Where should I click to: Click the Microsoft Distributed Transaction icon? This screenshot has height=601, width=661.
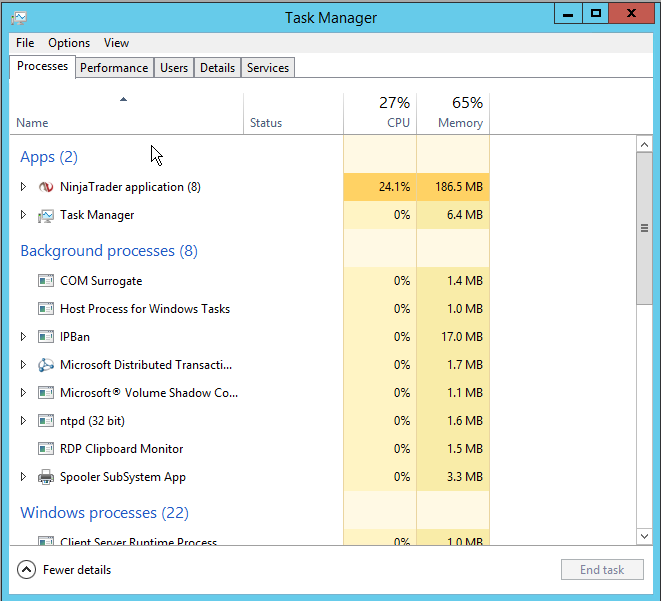(45, 365)
